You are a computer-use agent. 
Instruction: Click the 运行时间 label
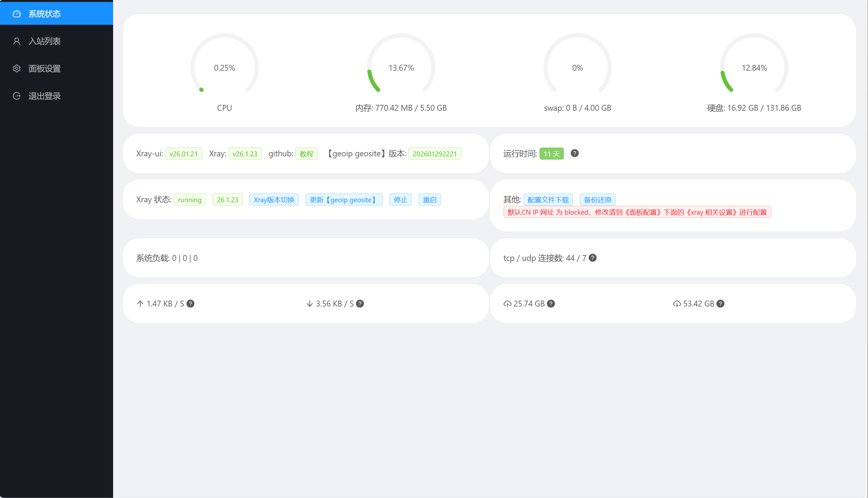coord(520,154)
